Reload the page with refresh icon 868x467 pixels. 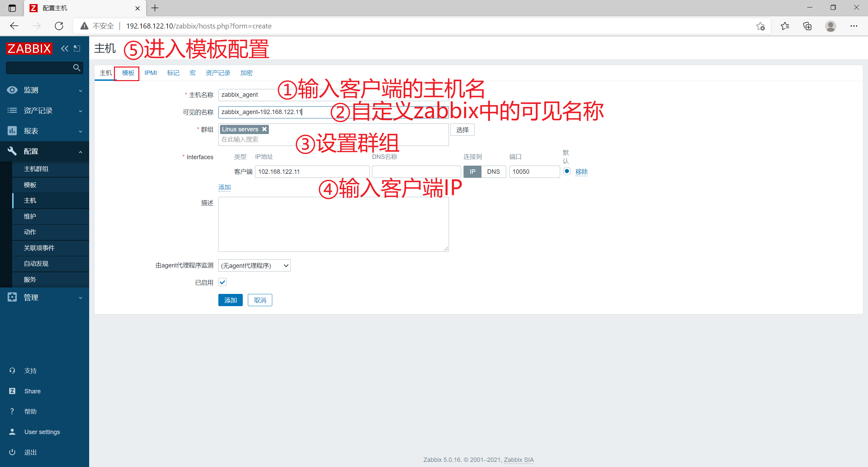(59, 26)
